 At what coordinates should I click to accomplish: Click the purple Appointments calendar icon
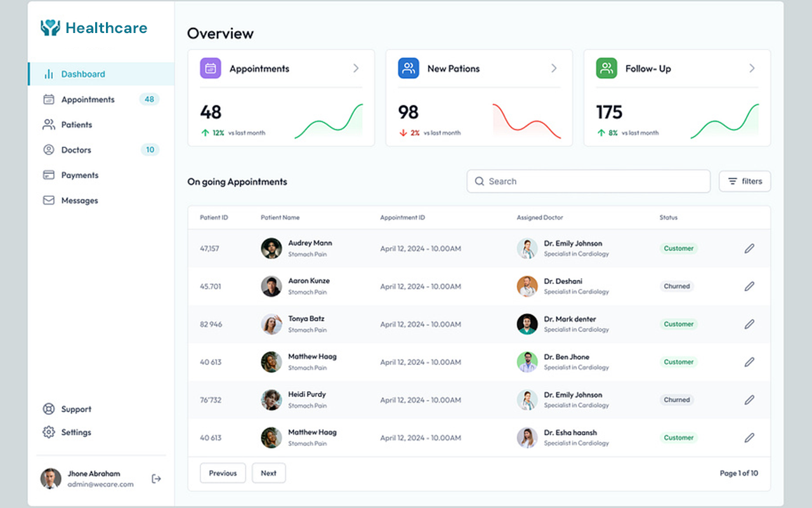210,68
